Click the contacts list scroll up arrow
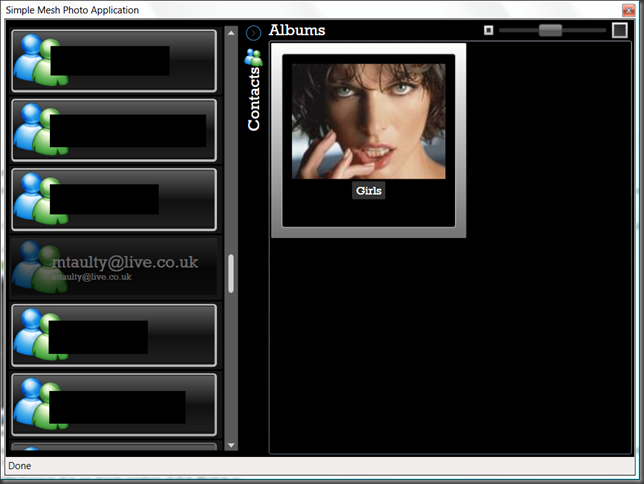 [231, 33]
